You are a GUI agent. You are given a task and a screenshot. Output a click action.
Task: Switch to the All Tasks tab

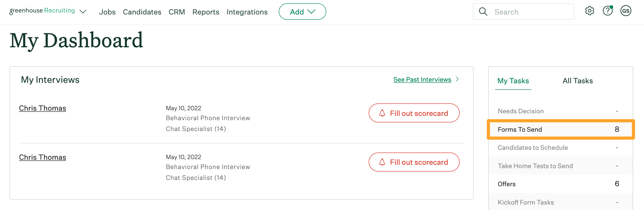point(577,81)
